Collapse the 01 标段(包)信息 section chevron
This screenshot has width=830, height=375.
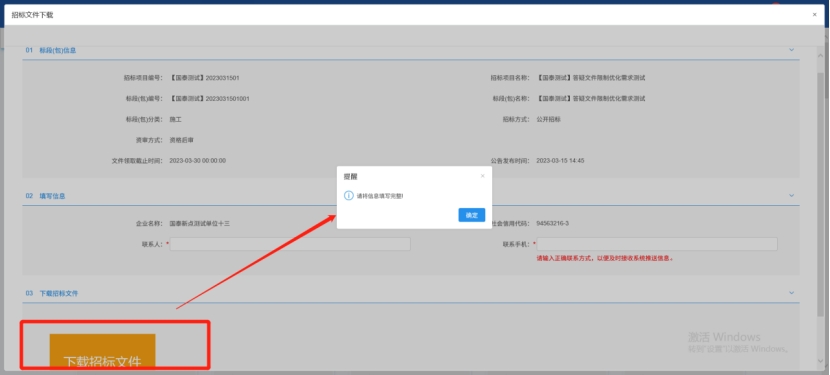(792, 50)
